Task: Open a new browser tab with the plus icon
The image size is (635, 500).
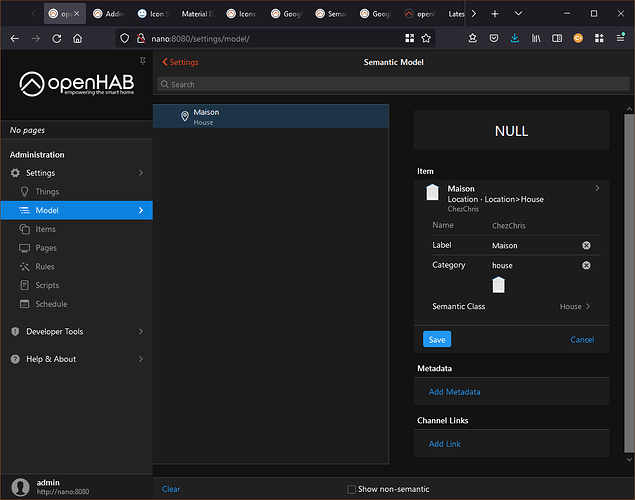Action: 494,14
